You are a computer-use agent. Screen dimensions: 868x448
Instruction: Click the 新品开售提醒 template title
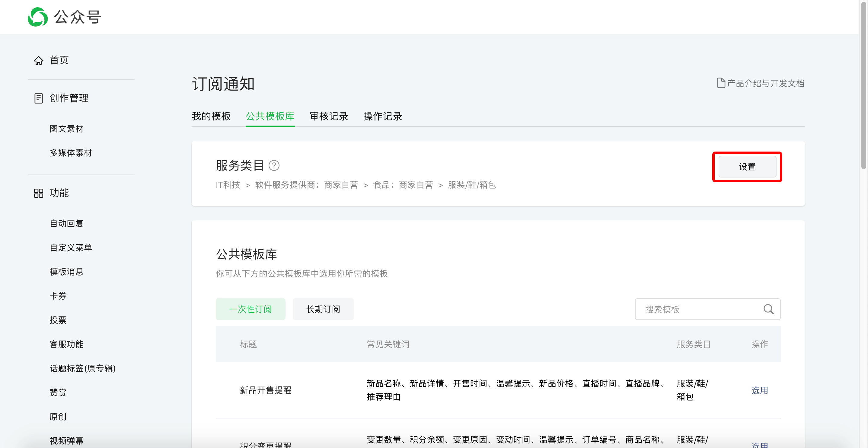(266, 390)
